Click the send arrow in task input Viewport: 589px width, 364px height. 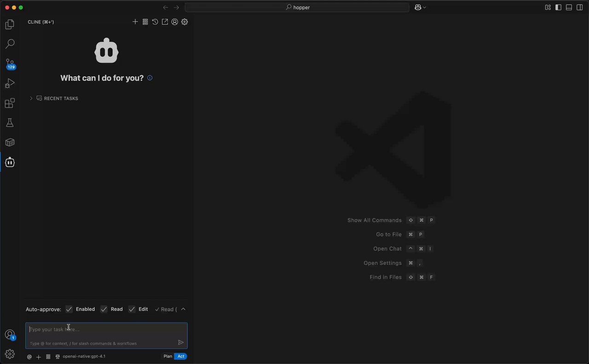[181, 342]
